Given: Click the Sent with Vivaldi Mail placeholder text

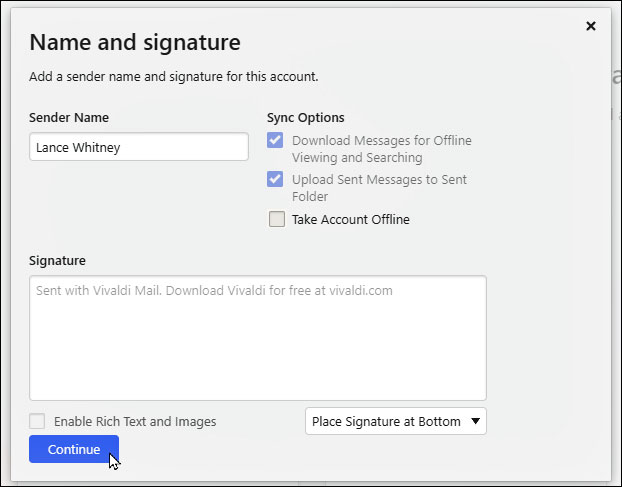Looking at the screenshot, I should pyautogui.click(x=214, y=290).
